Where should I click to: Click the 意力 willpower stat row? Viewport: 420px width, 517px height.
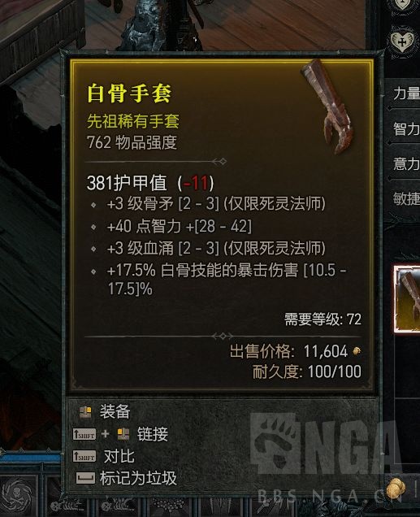(404, 163)
